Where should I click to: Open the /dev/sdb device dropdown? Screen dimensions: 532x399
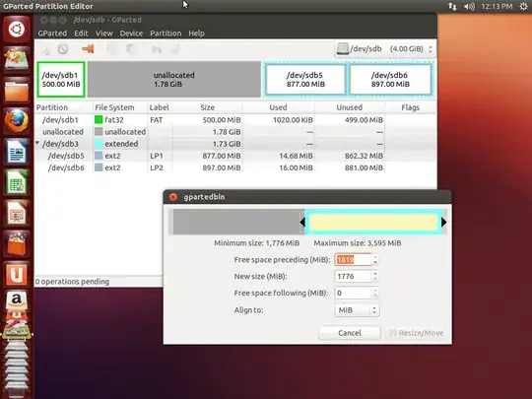[x=385, y=49]
